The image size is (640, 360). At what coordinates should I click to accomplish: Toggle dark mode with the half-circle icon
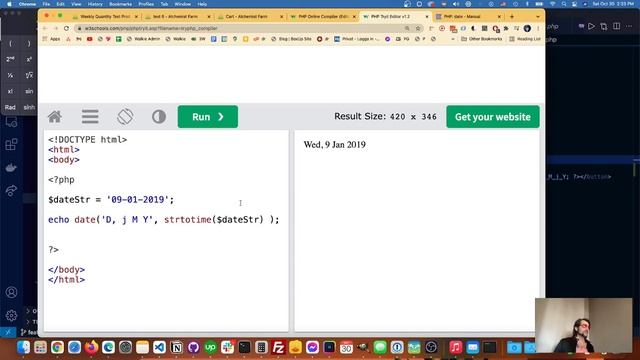(x=159, y=117)
